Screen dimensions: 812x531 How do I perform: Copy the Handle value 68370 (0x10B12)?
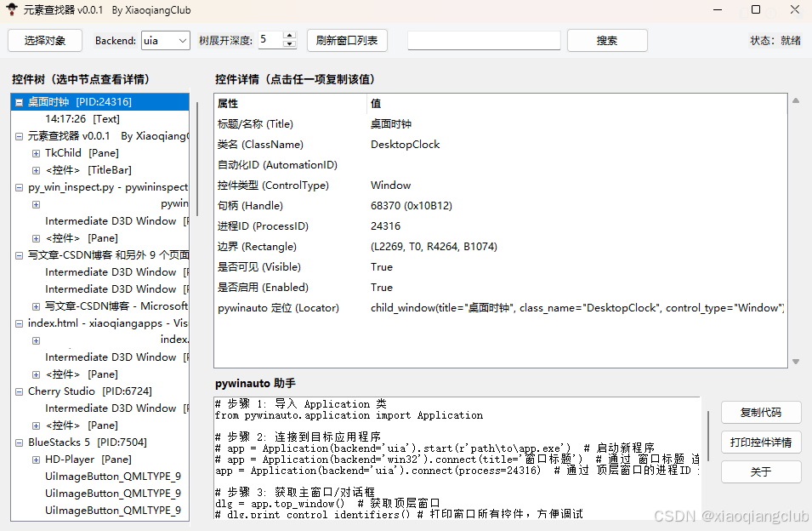pos(412,206)
